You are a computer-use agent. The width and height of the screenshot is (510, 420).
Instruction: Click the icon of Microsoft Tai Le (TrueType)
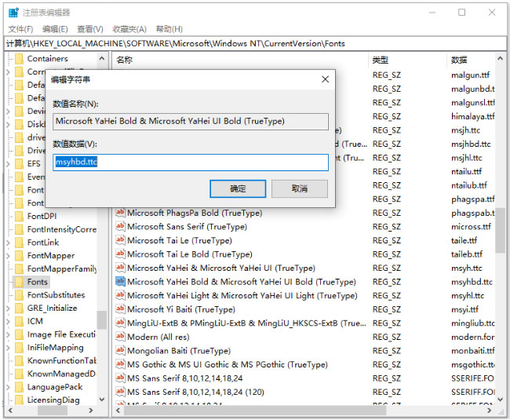click(120, 240)
